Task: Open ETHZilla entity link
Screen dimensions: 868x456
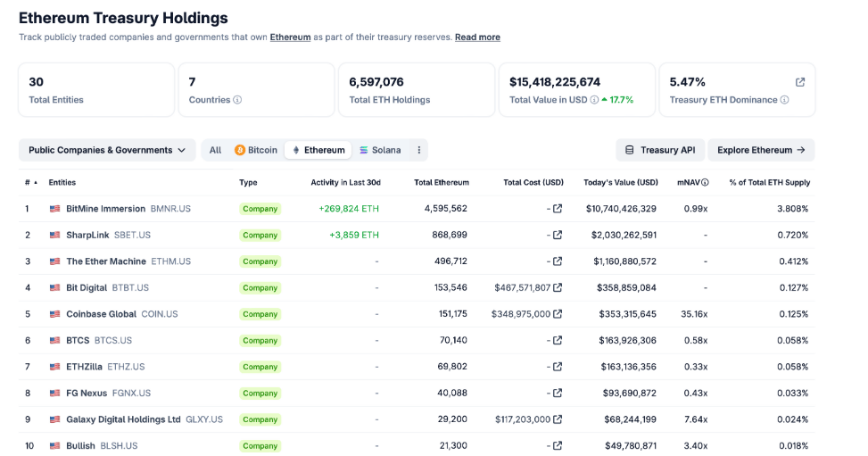Action: [84, 367]
